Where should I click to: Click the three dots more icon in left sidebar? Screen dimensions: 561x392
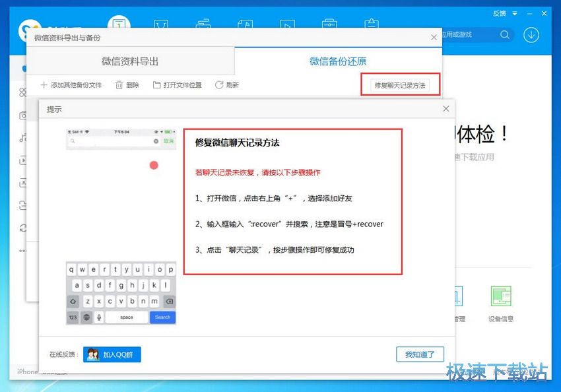point(22,251)
